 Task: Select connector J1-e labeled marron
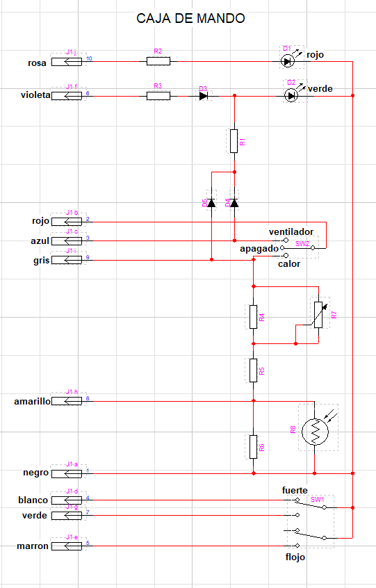[x=67, y=546]
